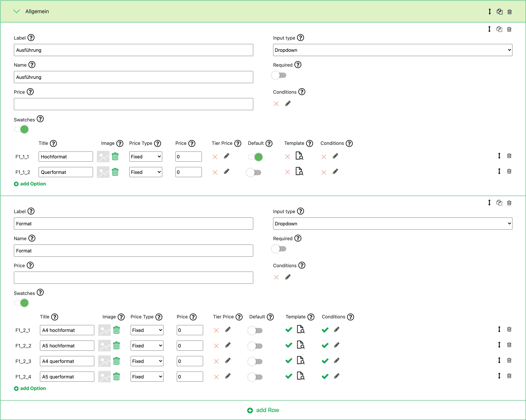Remove image with green trash for A4 hochformat
The image size is (526, 420).
[x=116, y=330]
